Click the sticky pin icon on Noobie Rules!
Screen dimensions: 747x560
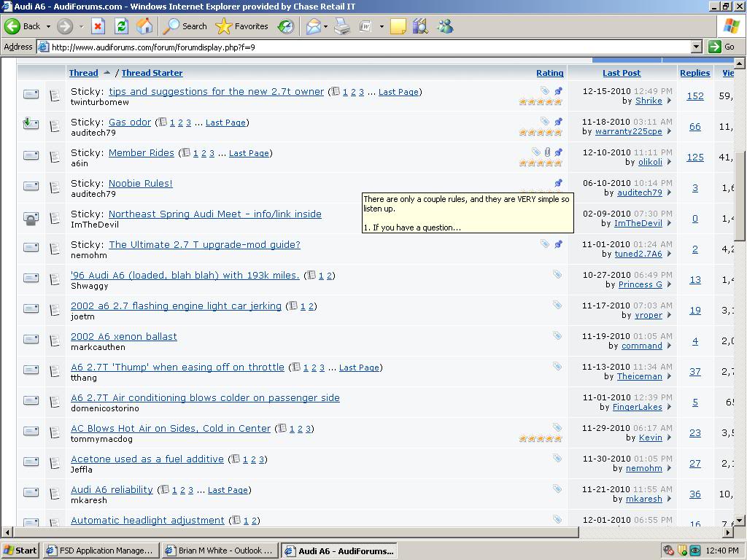pyautogui.click(x=558, y=183)
